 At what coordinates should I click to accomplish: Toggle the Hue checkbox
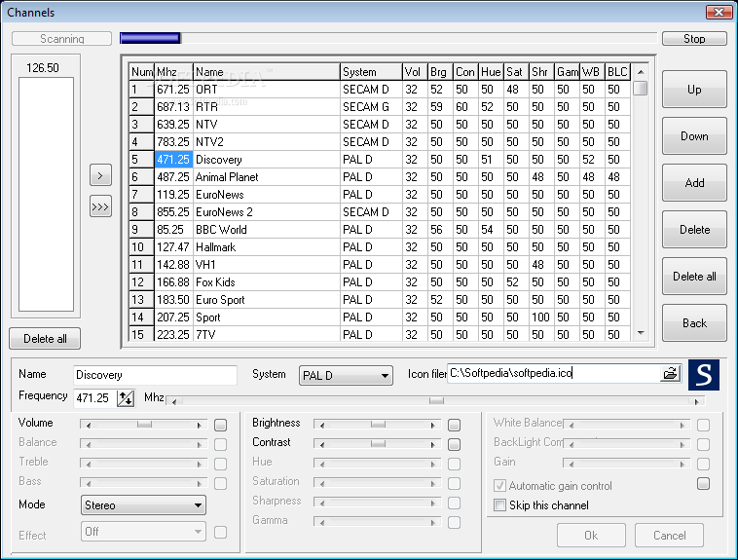click(x=454, y=465)
